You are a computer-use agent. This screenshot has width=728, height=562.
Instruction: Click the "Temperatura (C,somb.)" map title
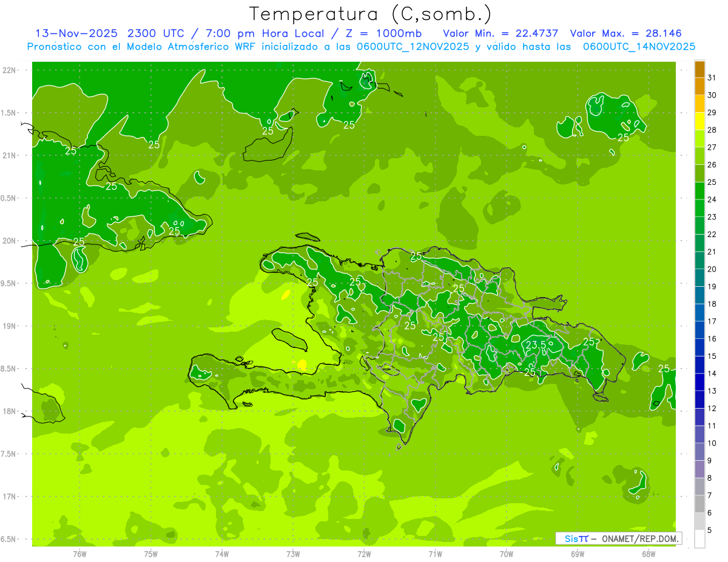pos(370,14)
